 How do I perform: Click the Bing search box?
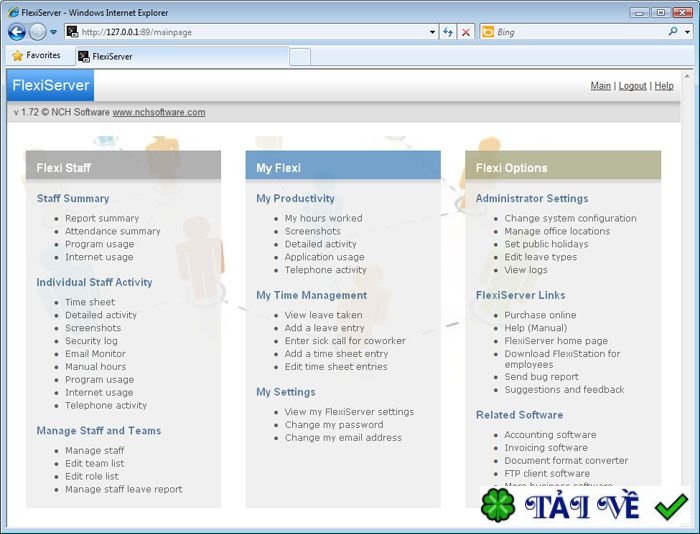576,32
